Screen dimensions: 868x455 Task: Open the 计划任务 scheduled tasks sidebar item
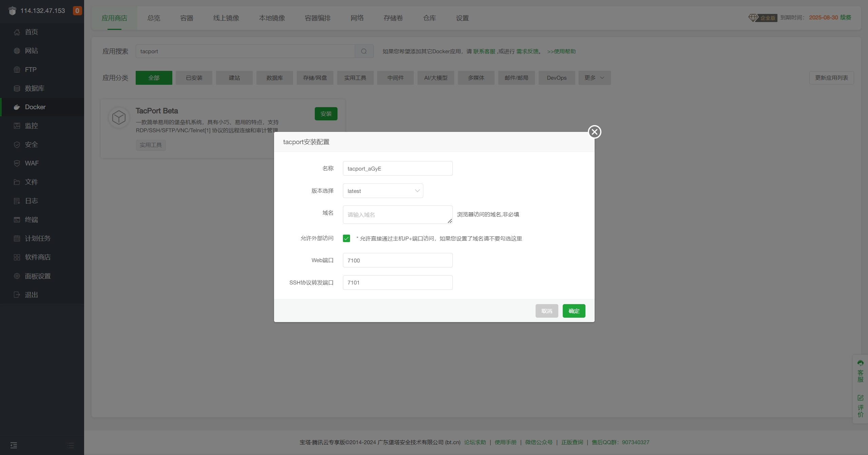coord(42,238)
